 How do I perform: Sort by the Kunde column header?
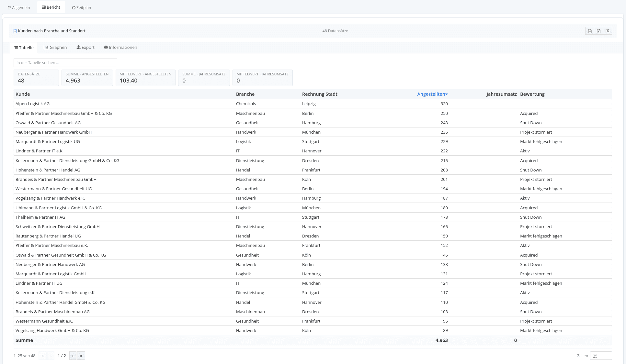pos(23,94)
